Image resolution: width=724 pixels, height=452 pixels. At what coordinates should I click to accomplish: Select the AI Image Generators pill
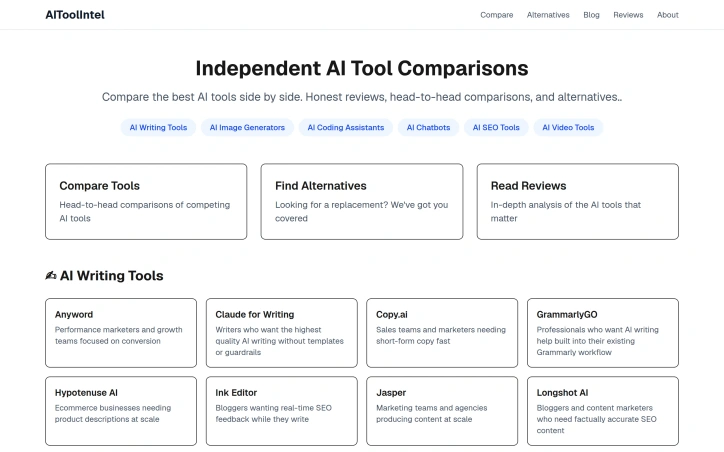point(247,127)
